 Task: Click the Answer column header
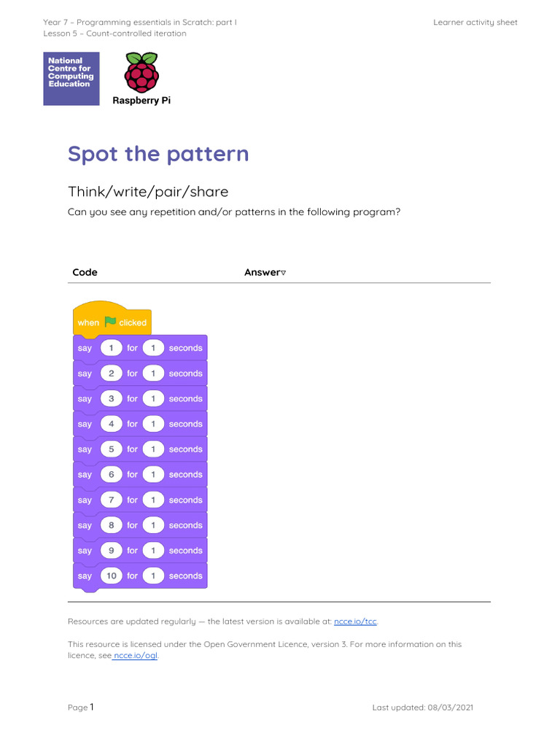pyautogui.click(x=262, y=272)
